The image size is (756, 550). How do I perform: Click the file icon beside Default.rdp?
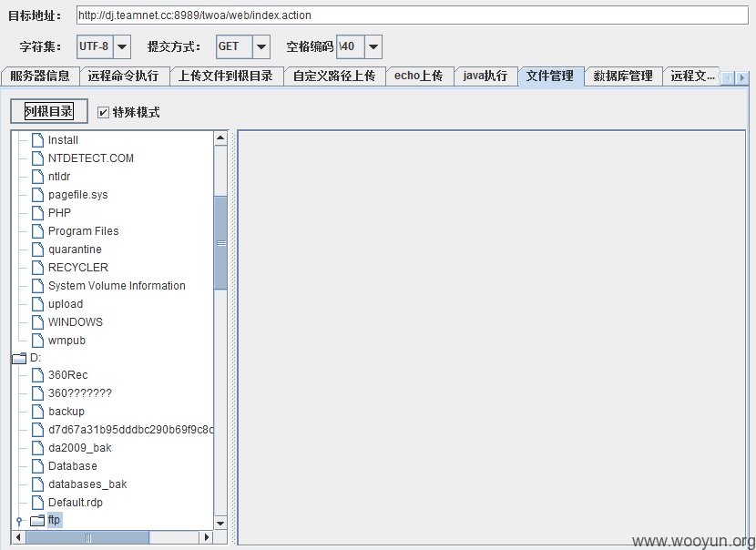37,503
